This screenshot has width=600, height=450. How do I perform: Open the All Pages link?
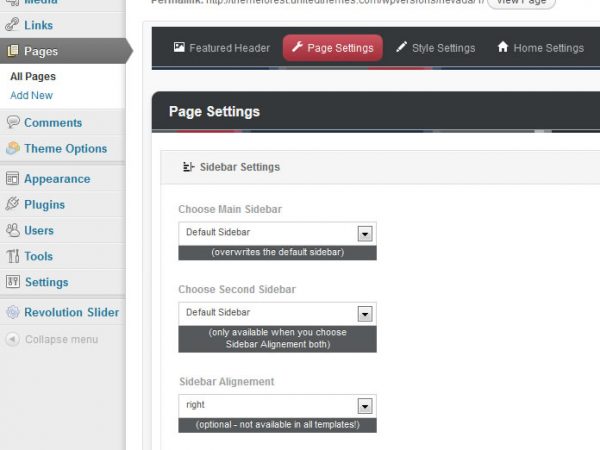[x=33, y=76]
